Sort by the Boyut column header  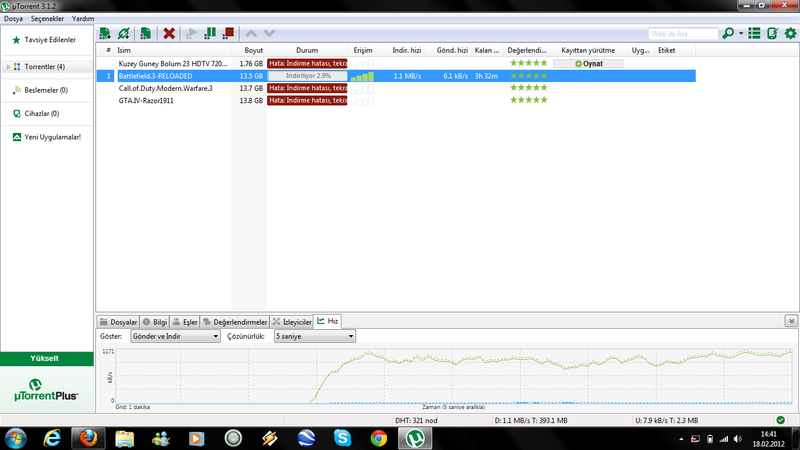tap(254, 51)
